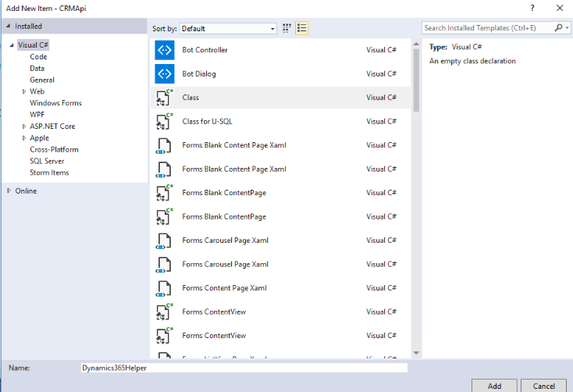Select the Visual C# category

pyautogui.click(x=33, y=45)
